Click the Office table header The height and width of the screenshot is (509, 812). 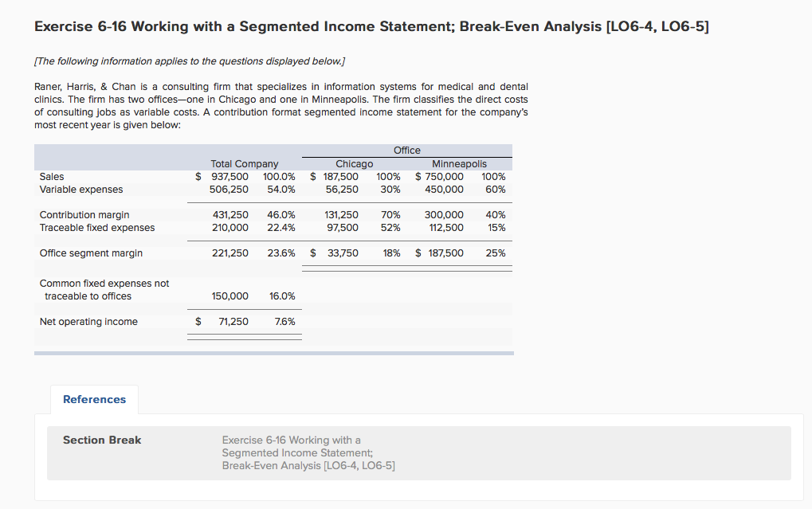click(406, 150)
